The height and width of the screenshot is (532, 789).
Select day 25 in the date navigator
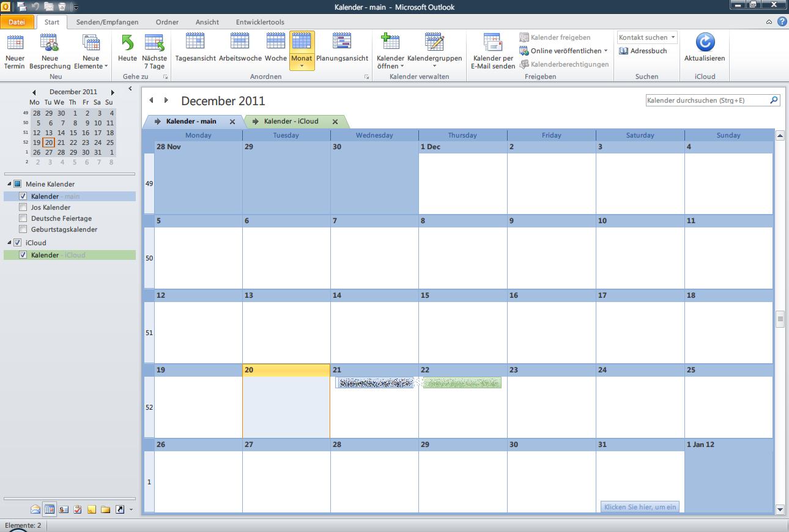[x=110, y=142]
